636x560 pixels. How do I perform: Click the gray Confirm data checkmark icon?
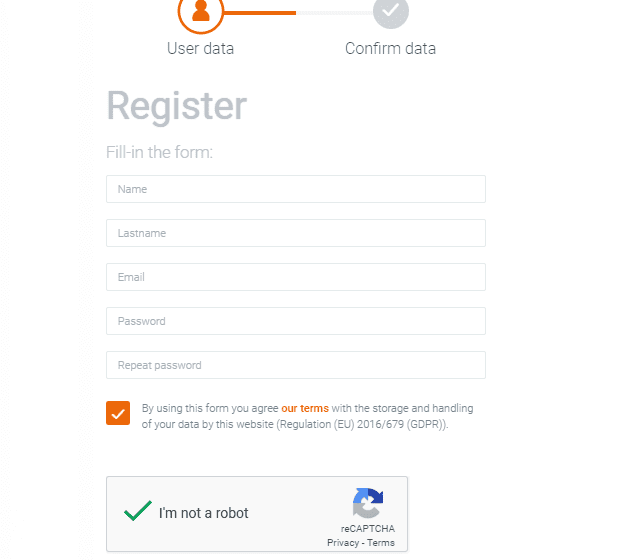(x=390, y=12)
